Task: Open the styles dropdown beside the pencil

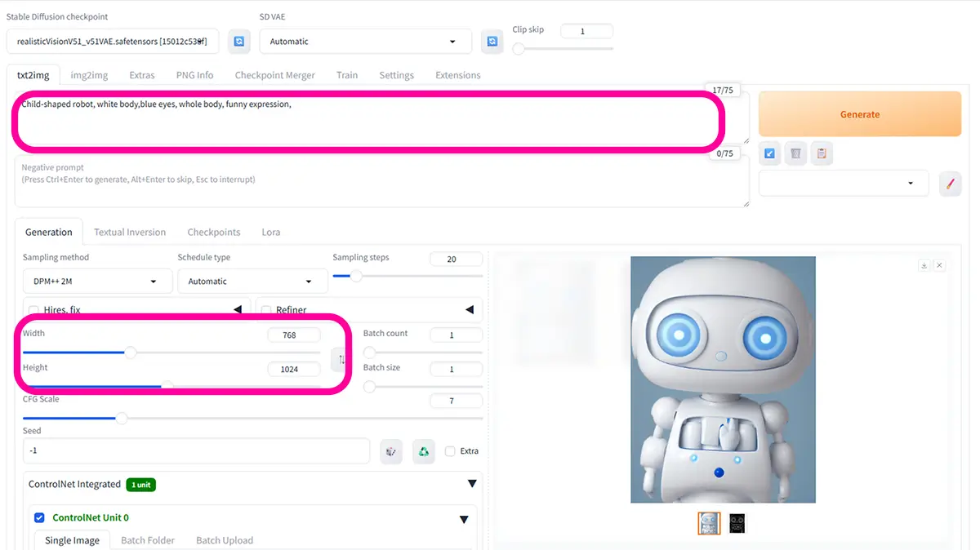Action: (844, 184)
